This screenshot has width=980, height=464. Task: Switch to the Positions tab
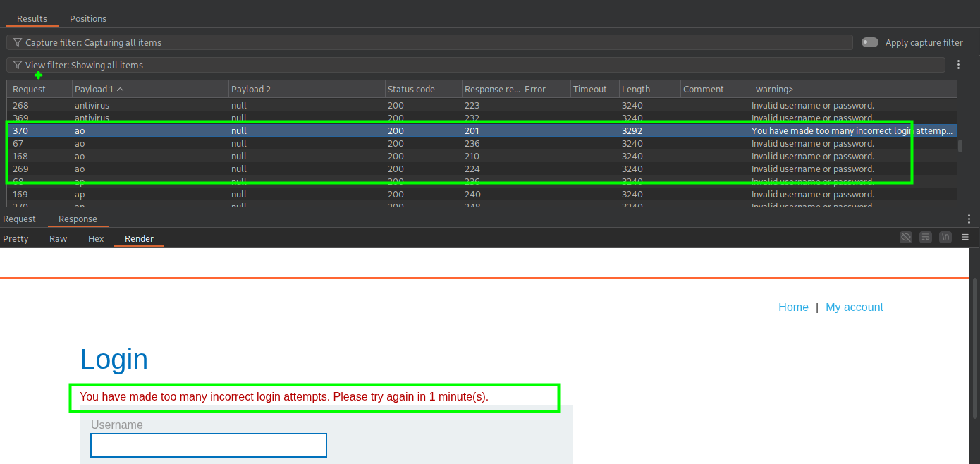[88, 18]
